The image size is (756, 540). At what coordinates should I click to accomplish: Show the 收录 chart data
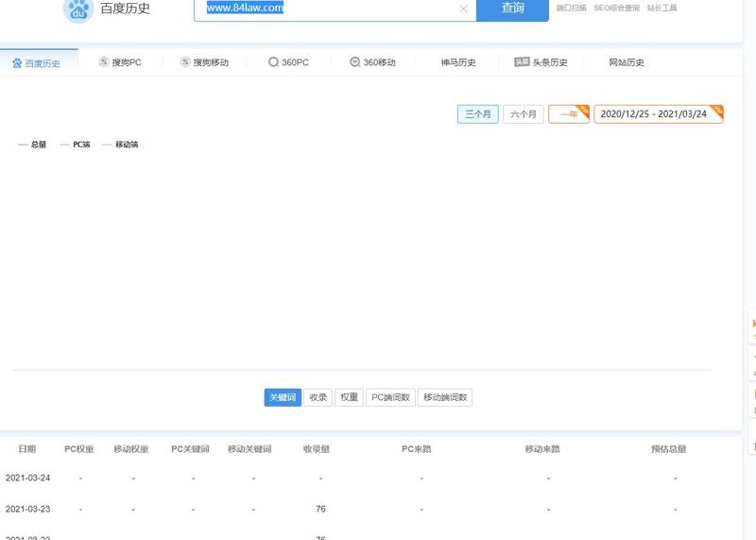point(318,398)
